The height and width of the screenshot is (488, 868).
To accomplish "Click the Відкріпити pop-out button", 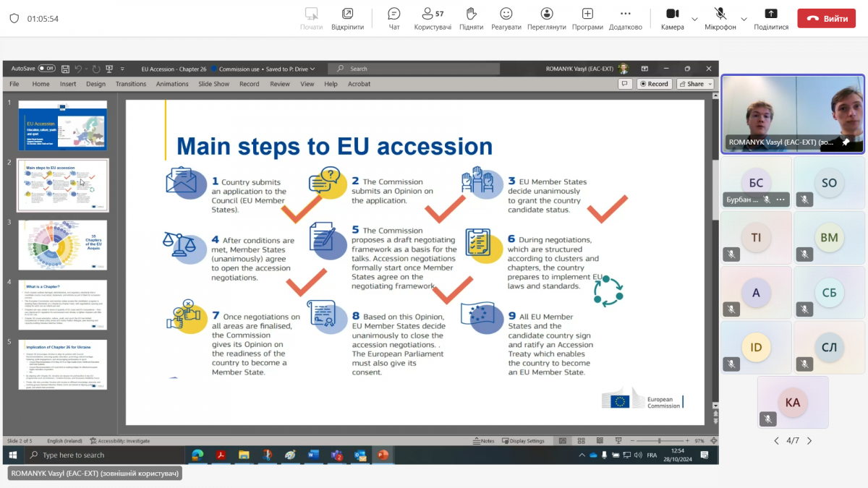I will coord(348,17).
